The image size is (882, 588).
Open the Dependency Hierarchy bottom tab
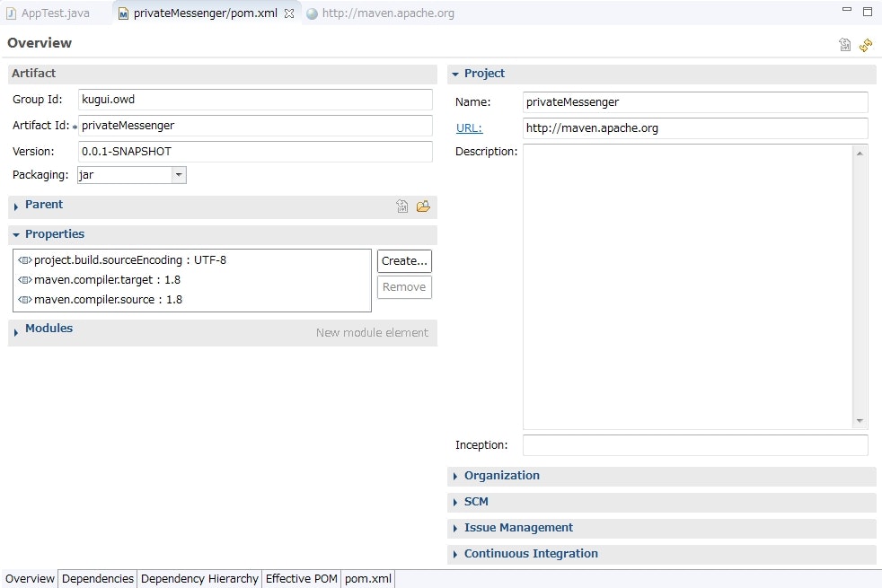click(199, 578)
